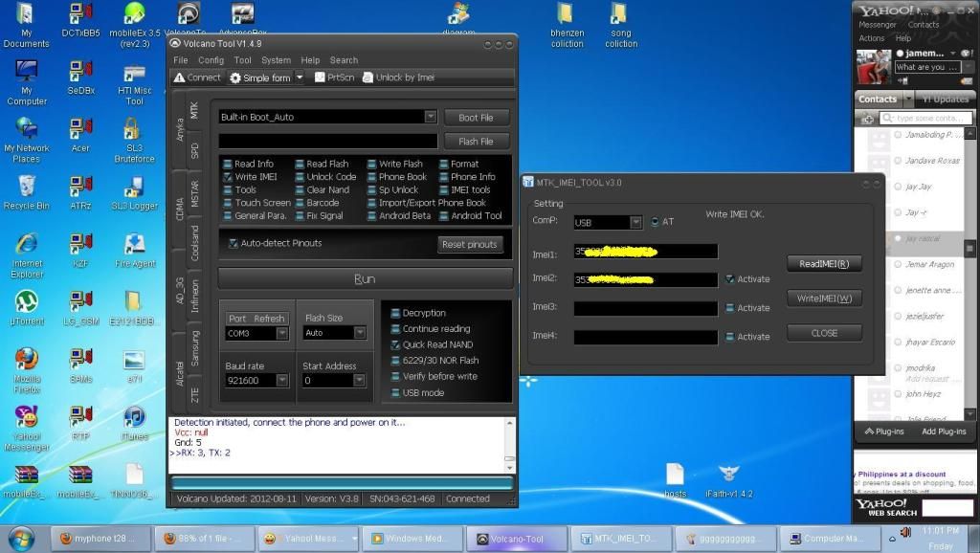
Task: Open Yahoo! Messenger desktop shortcut
Action: coord(27,428)
